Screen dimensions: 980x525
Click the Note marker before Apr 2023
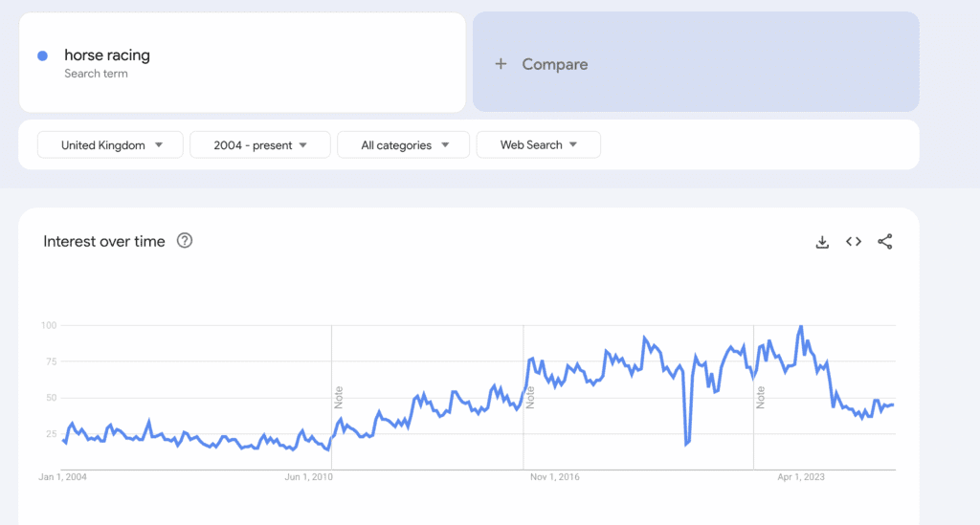point(761,397)
